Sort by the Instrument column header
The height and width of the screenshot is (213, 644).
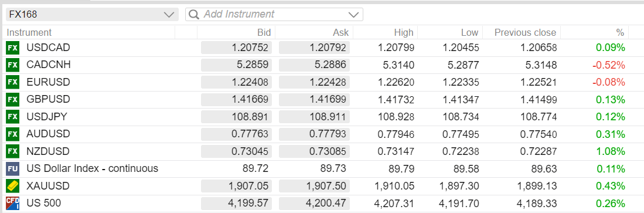coord(29,32)
